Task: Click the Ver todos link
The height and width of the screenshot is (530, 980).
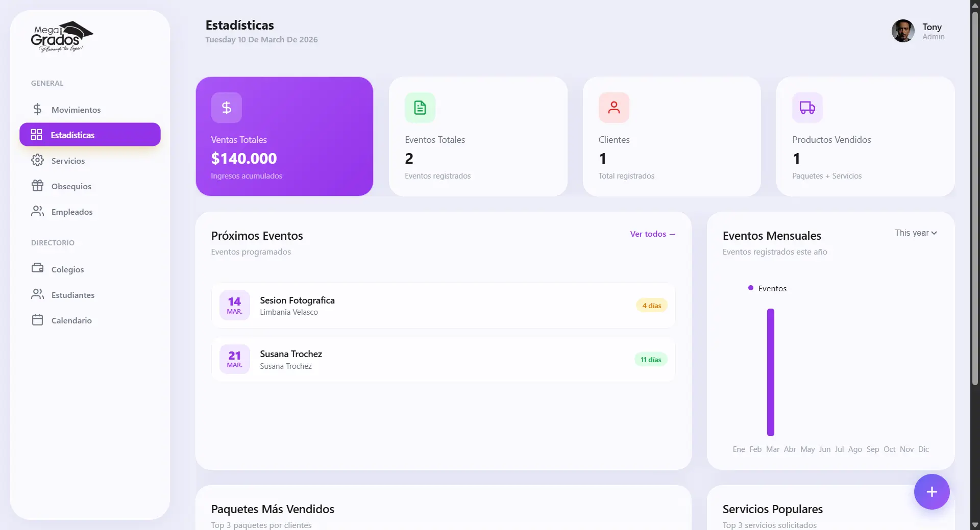Action: click(652, 234)
